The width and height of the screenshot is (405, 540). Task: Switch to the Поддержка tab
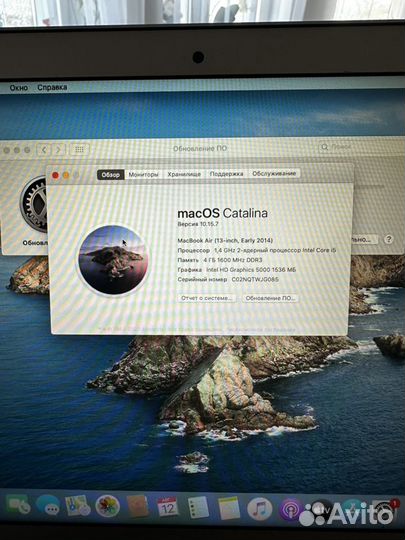pos(226,174)
